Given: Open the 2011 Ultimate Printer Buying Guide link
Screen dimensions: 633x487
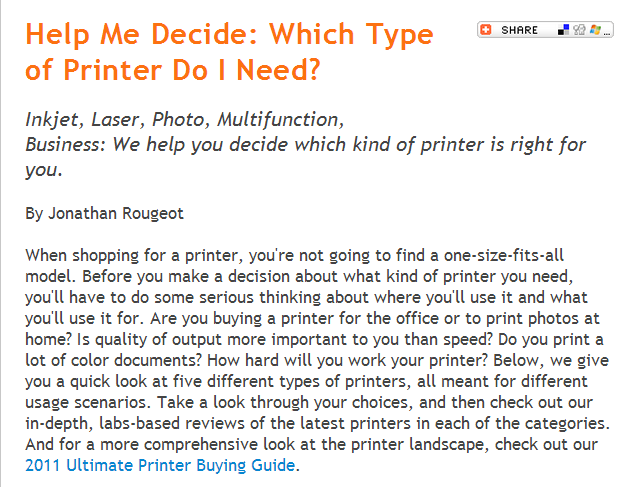Looking at the screenshot, I should [x=160, y=465].
